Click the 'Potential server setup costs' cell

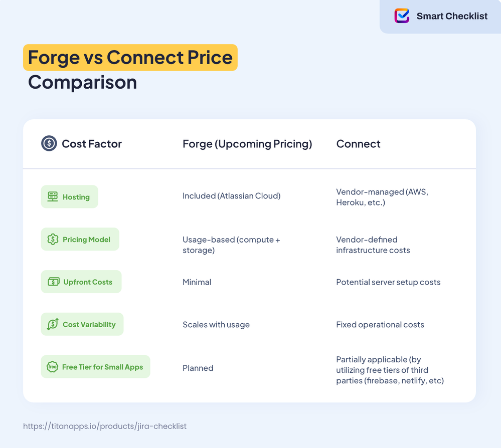(388, 282)
